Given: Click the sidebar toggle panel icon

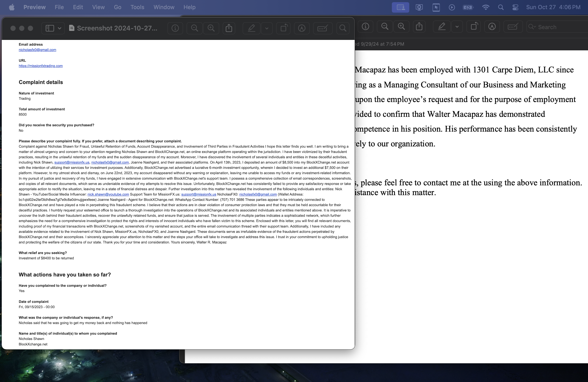Looking at the screenshot, I should [49, 28].
